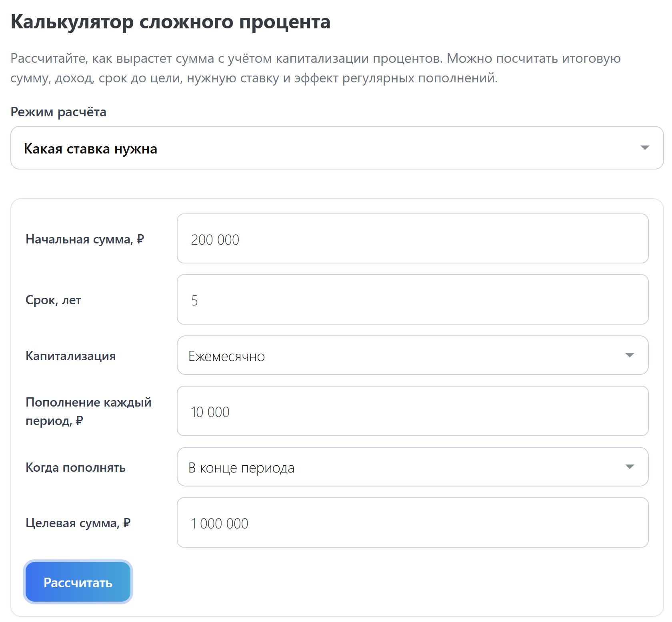Click the 'Рассчитать' button
This screenshot has width=672, height=622.
coord(78,582)
